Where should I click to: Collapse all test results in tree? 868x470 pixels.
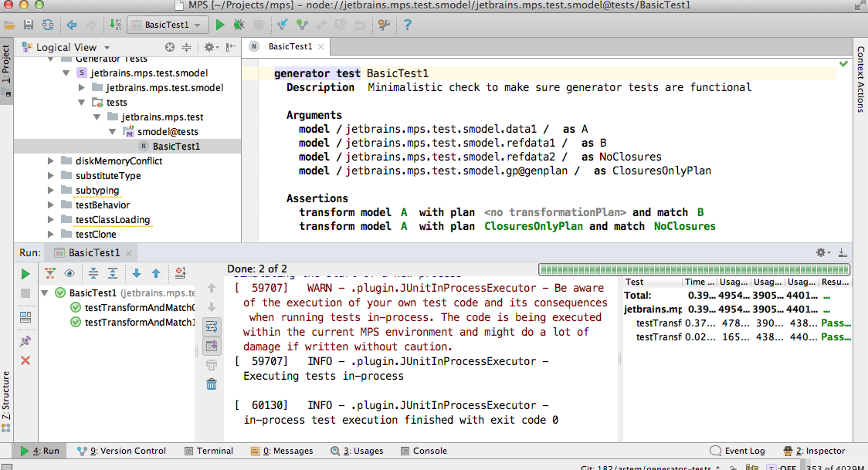(x=93, y=273)
